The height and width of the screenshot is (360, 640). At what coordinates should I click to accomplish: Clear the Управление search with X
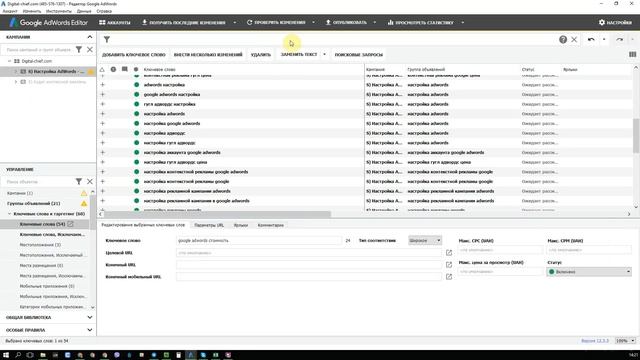coord(90,181)
